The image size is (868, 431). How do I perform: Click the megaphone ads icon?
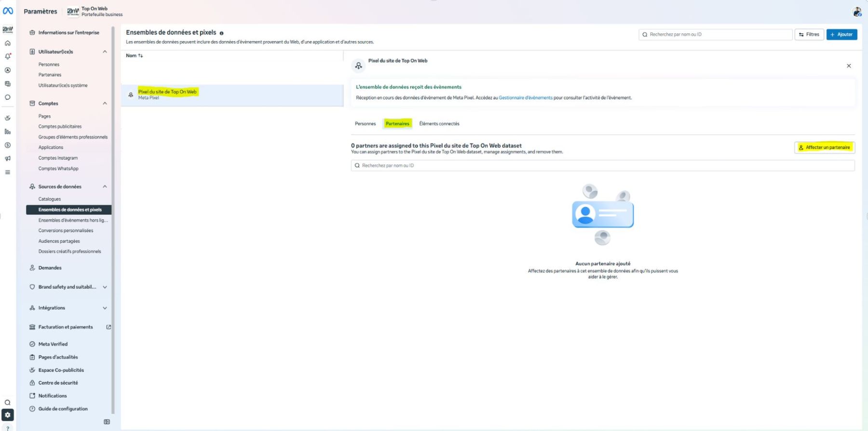(x=8, y=158)
